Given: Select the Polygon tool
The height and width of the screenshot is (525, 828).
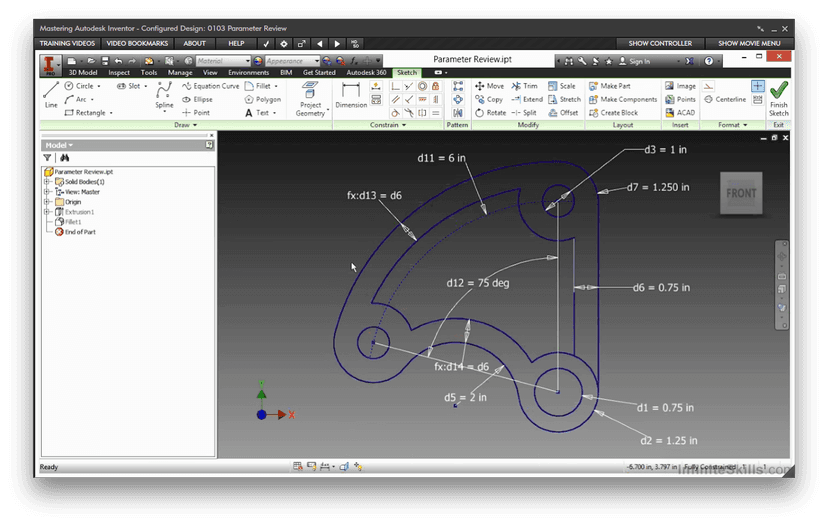Looking at the screenshot, I should [x=262, y=99].
